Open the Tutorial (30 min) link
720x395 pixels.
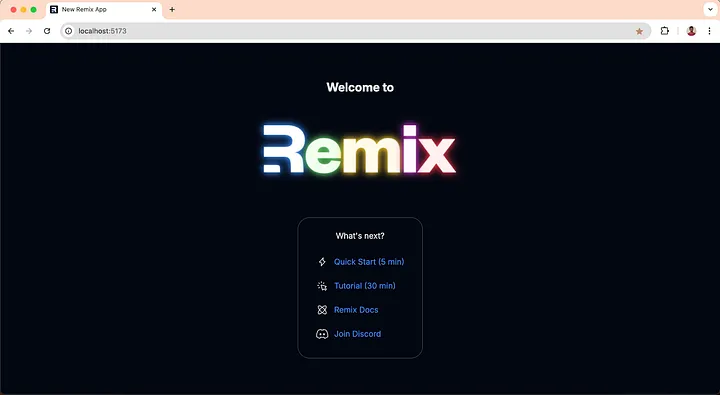coord(365,286)
